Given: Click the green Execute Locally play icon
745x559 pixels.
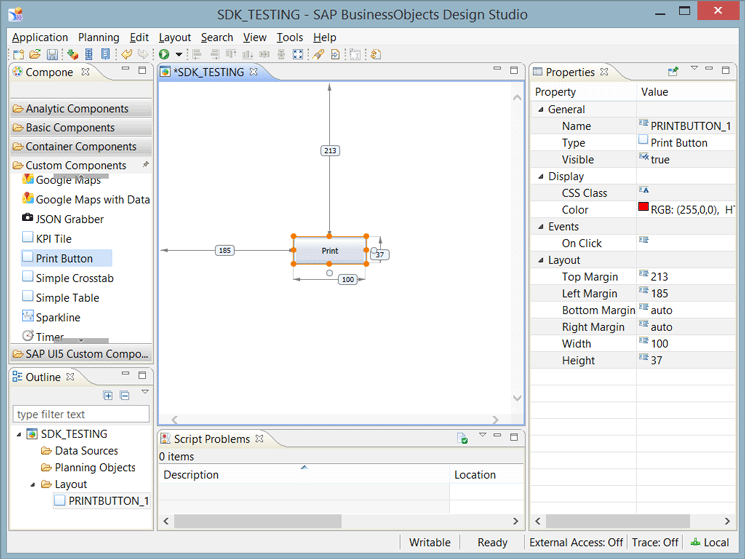Looking at the screenshot, I should (x=164, y=55).
